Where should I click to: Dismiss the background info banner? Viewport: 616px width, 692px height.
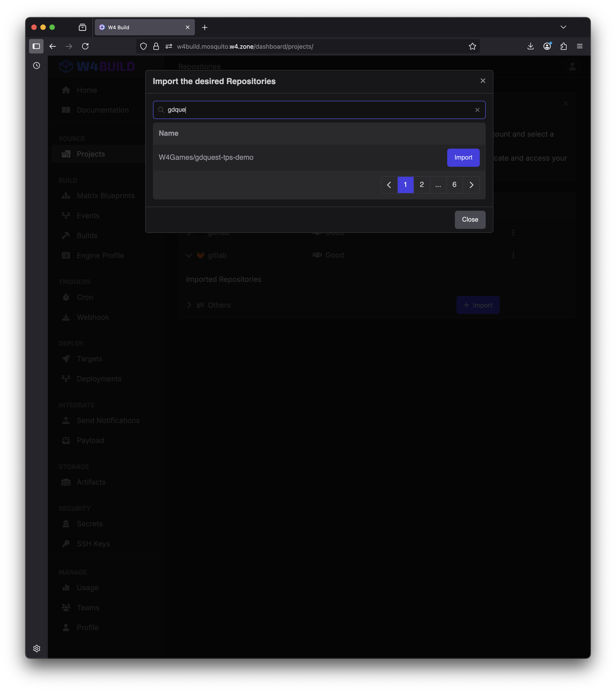565,104
